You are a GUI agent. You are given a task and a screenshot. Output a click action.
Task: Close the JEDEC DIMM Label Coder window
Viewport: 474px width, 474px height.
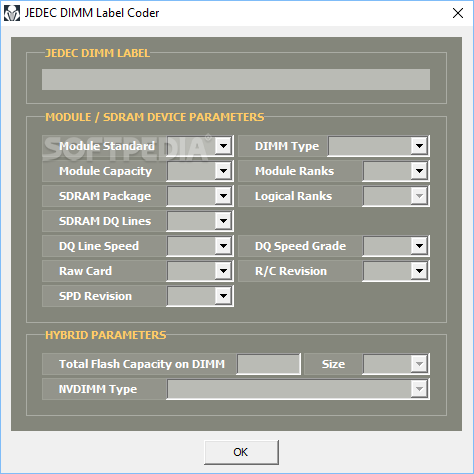pos(458,13)
